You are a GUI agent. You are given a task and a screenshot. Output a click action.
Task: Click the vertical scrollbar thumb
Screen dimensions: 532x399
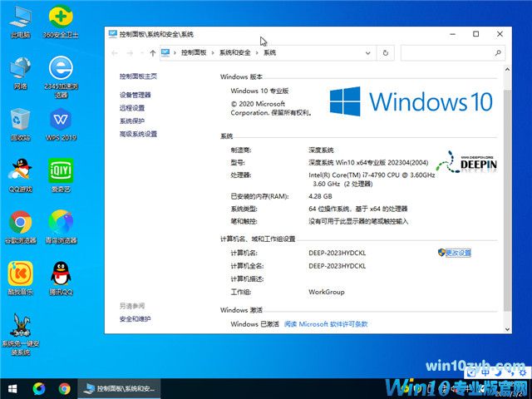[507, 200]
